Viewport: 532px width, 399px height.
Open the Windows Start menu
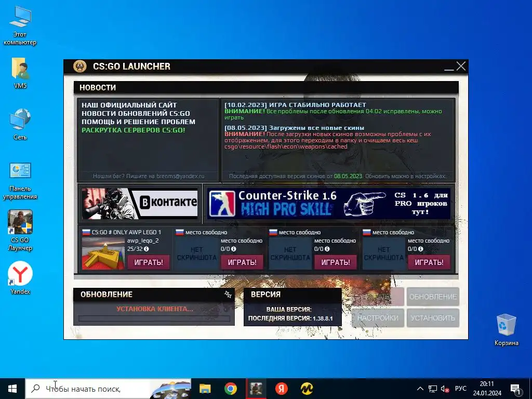point(12,389)
